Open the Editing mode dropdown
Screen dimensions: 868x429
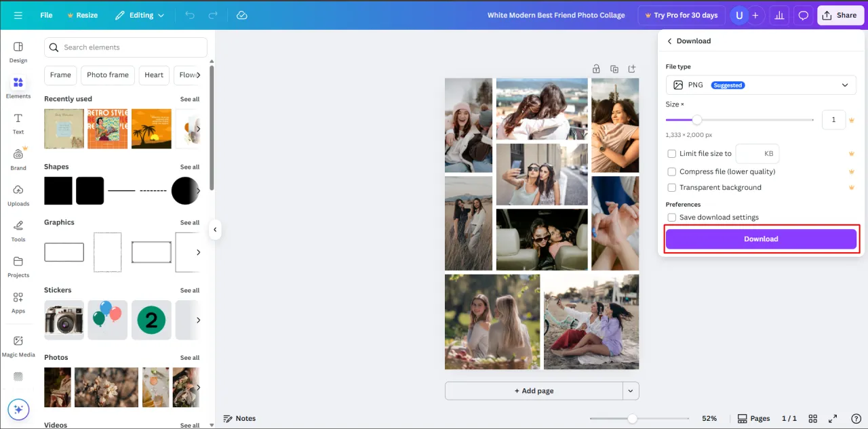[140, 15]
